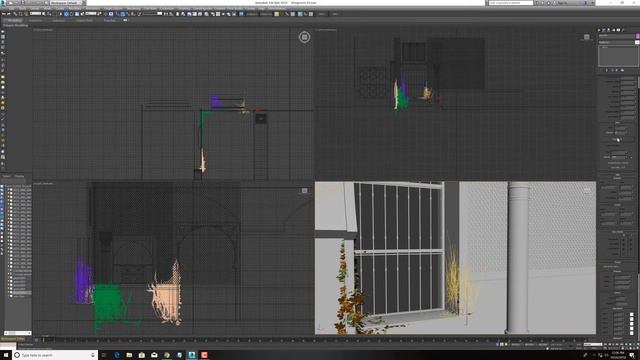The image size is (640, 360).
Task: Open Task View from taskbar
Action: [104, 355]
